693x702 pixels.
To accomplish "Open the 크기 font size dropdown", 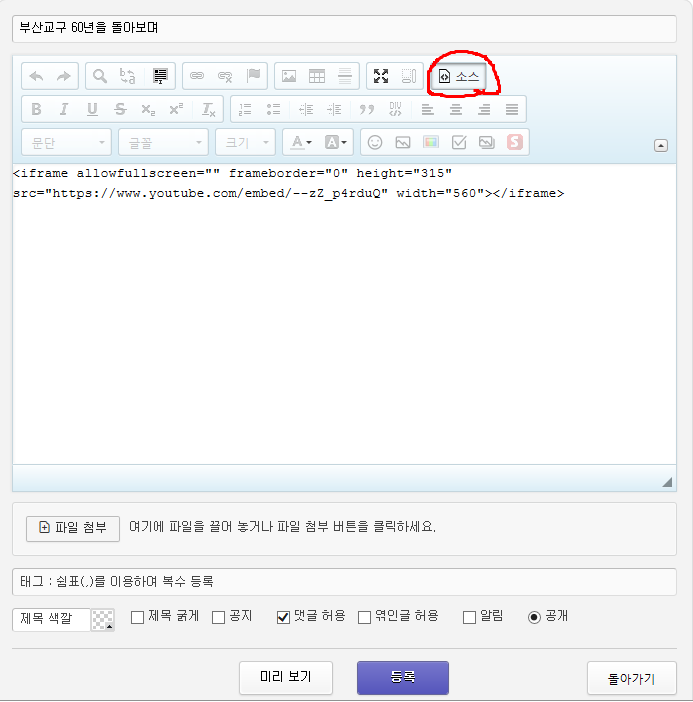I will [x=245, y=142].
